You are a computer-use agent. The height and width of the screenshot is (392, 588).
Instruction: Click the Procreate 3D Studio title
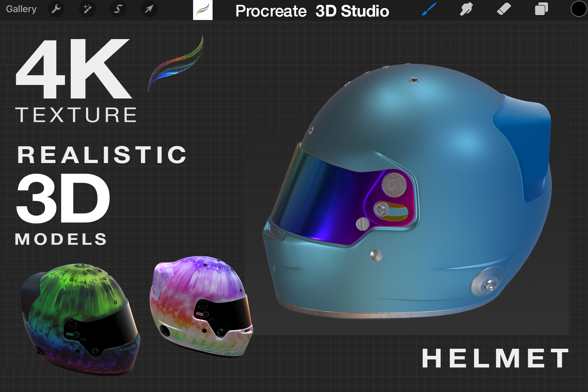[x=312, y=11]
